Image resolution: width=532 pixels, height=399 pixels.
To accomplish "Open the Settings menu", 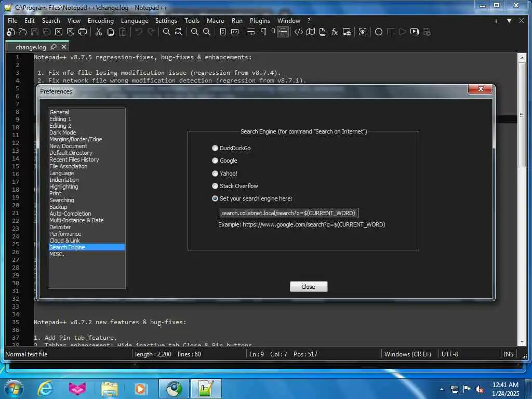I will pos(166,21).
